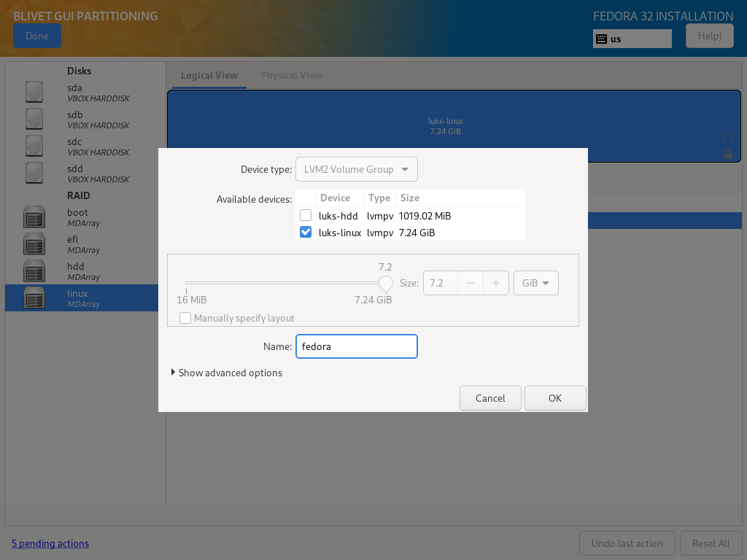Click the lock icon on luks-linux block
Image resolution: width=747 pixels, height=560 pixels.
tap(727, 153)
